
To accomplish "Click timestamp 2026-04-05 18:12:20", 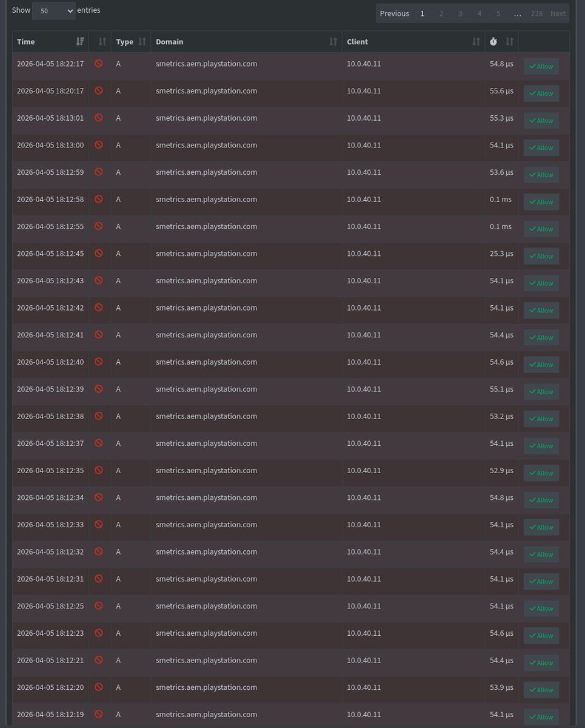I will click(50, 687).
